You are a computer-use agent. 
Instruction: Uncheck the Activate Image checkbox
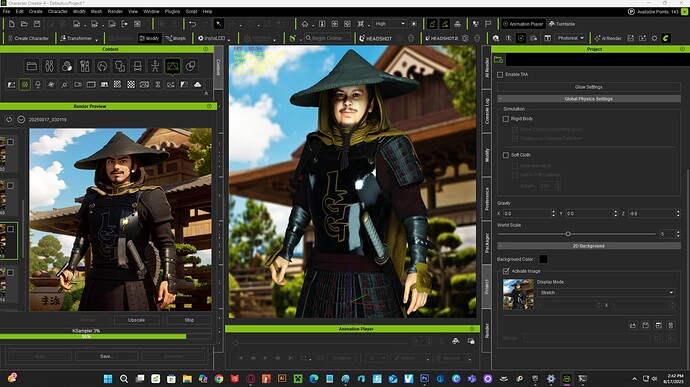(506, 271)
